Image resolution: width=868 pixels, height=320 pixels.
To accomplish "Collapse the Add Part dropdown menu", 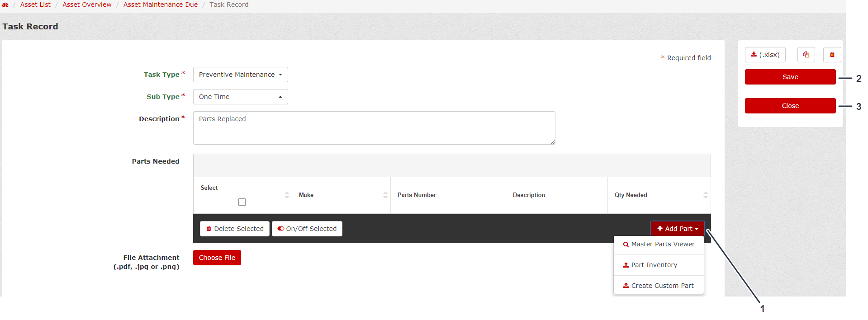I will point(677,229).
